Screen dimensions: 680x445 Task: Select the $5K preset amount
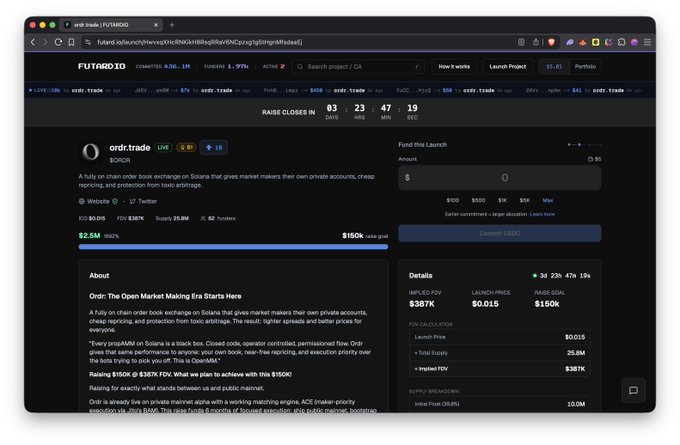coord(524,200)
